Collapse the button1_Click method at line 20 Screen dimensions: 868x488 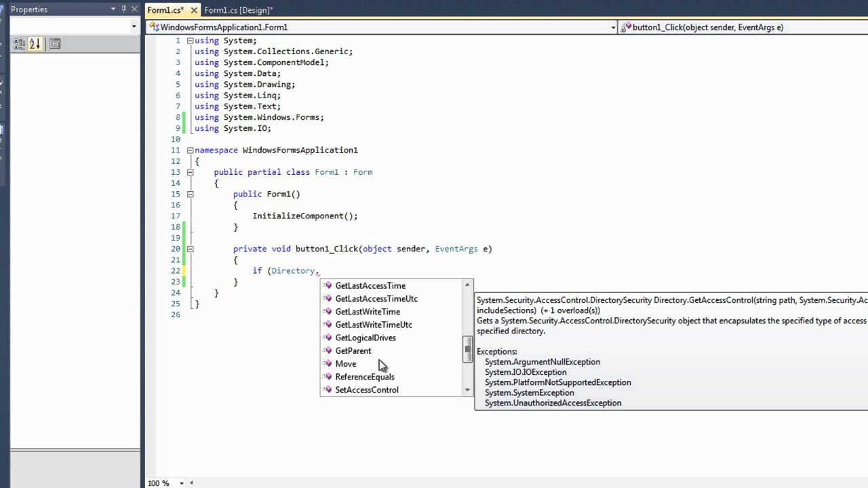point(190,249)
